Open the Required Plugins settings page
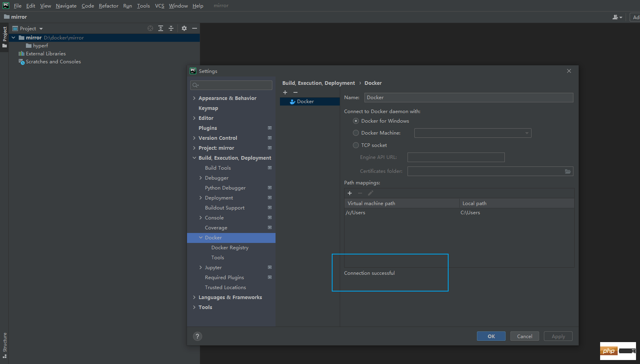Image resolution: width=640 pixels, height=364 pixels. 224,277
